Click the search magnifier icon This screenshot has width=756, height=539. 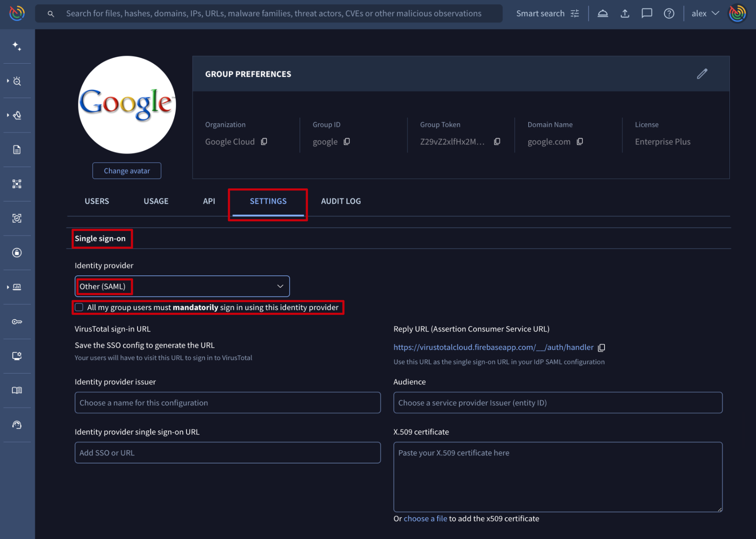[50, 14]
